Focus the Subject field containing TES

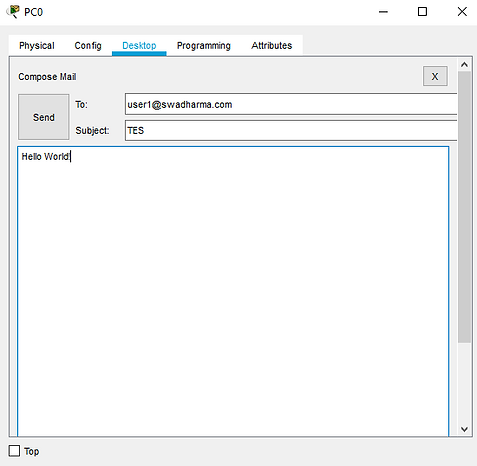tap(291, 130)
